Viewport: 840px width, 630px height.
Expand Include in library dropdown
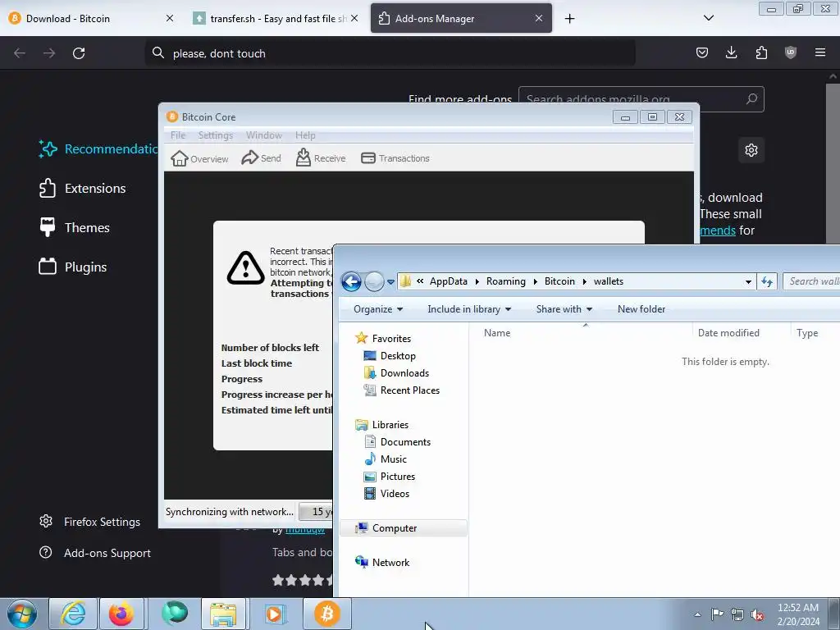[468, 309]
